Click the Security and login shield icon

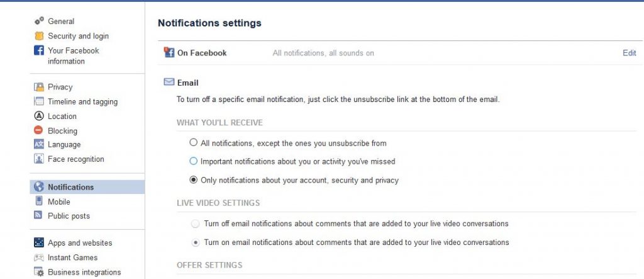click(x=39, y=36)
